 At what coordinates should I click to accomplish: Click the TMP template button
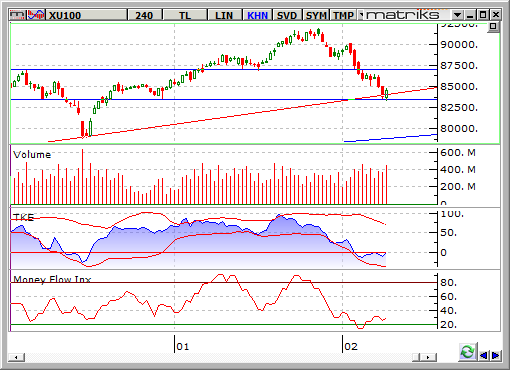click(343, 15)
